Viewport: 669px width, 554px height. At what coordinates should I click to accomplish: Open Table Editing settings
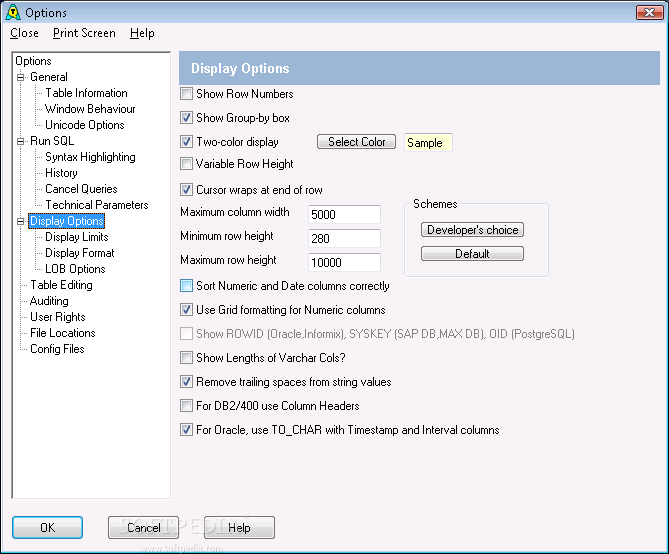[x=61, y=285]
